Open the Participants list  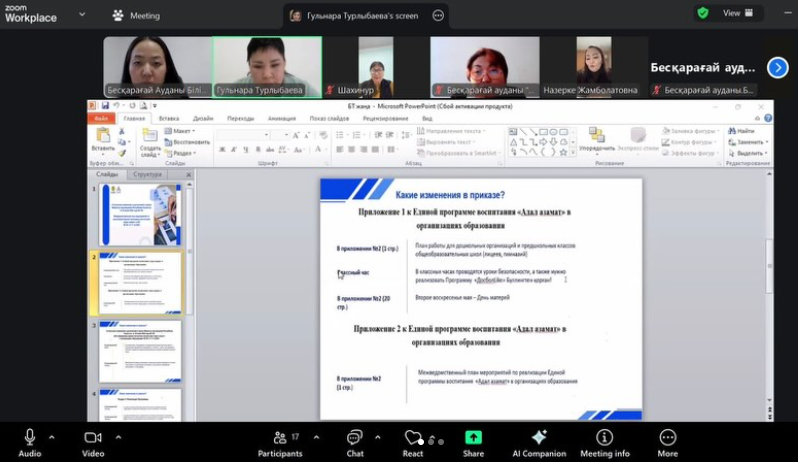tap(280, 438)
